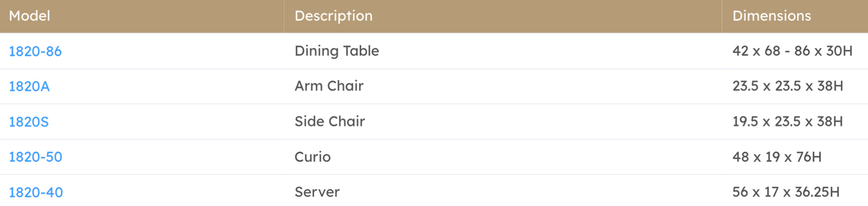Screen dimensions: 868x206
Task: Open the 1820-86 model link
Action: point(35,51)
